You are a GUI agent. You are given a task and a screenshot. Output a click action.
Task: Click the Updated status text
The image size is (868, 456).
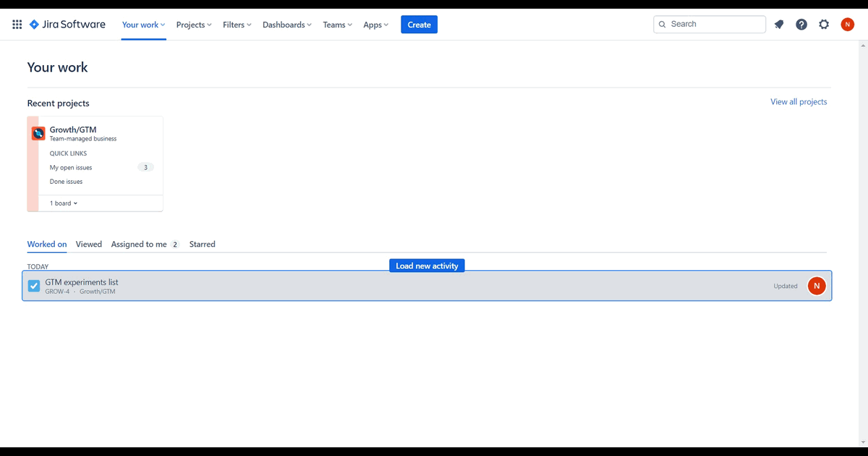click(786, 286)
